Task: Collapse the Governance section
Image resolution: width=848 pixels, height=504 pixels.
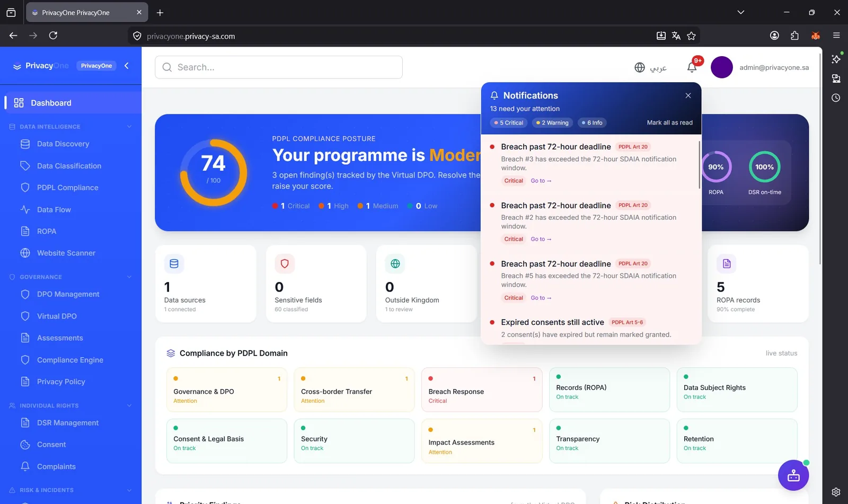Action: [129, 277]
